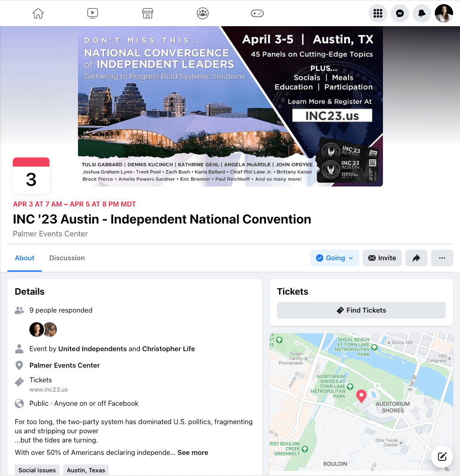Go to Facebook Home icon
This screenshot has height=476, width=460.
38,13
